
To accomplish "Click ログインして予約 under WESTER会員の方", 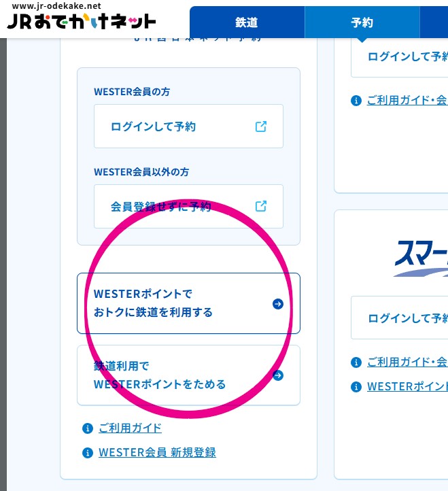I will click(x=188, y=126).
